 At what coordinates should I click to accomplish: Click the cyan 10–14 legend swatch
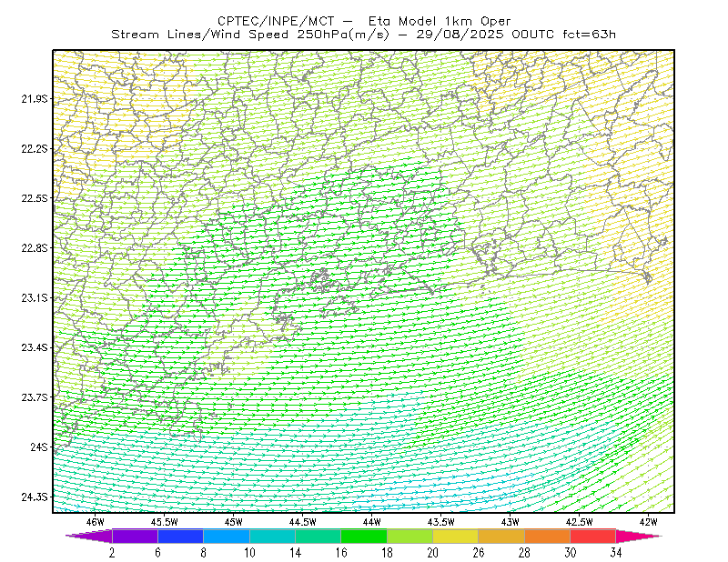pyautogui.click(x=272, y=536)
